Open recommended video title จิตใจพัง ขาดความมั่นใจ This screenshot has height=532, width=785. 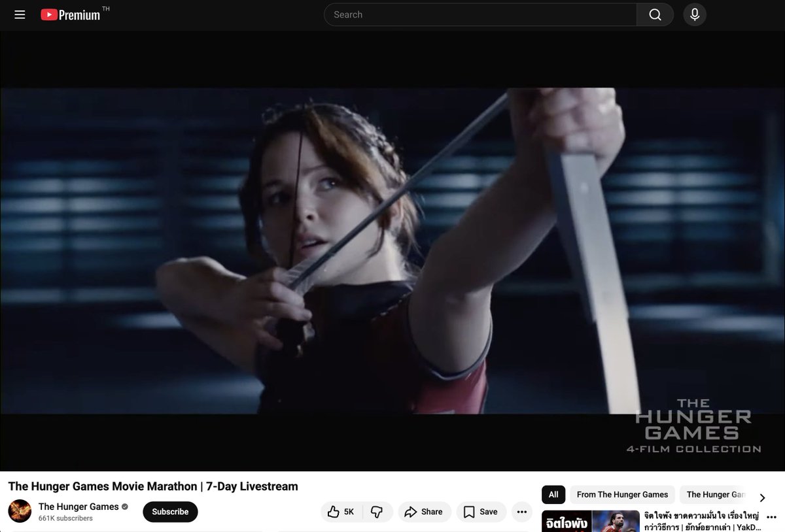[703, 521]
